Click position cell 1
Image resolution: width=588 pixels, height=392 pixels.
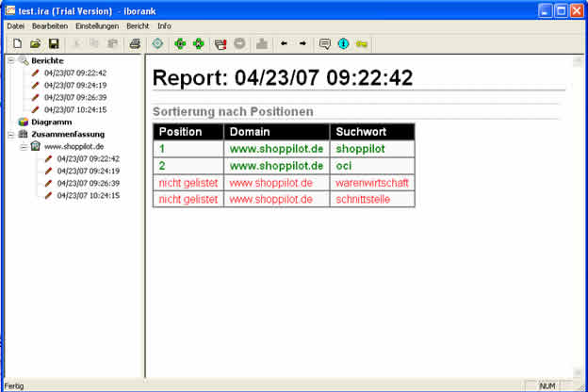click(188, 149)
